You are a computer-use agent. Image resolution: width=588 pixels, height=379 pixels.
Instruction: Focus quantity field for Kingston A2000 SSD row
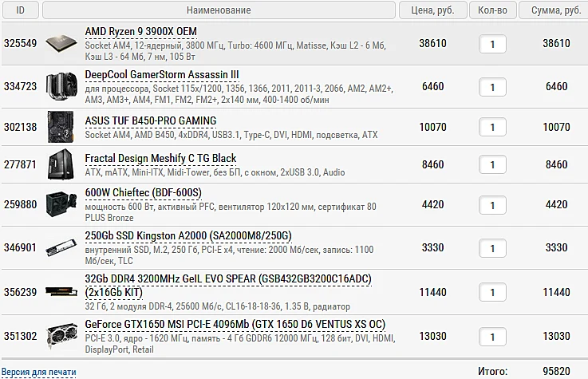pos(492,248)
